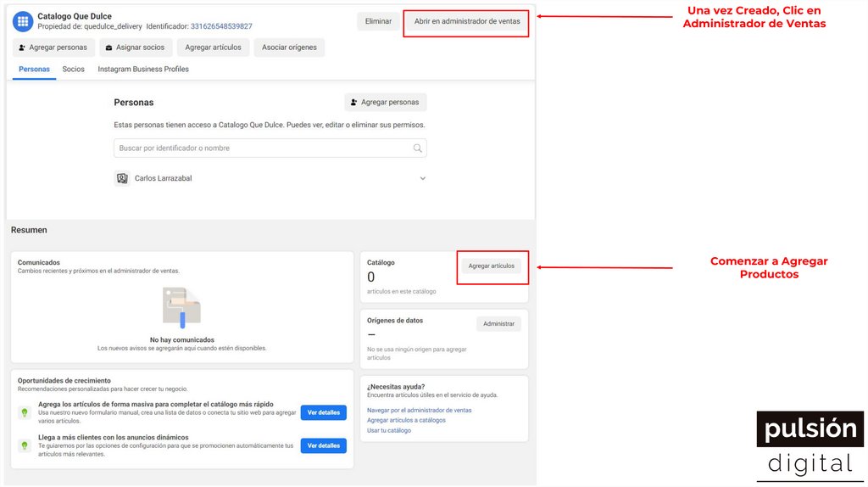The image size is (868, 487).
Task: Click the Asignar socios toolbar button
Action: point(136,48)
